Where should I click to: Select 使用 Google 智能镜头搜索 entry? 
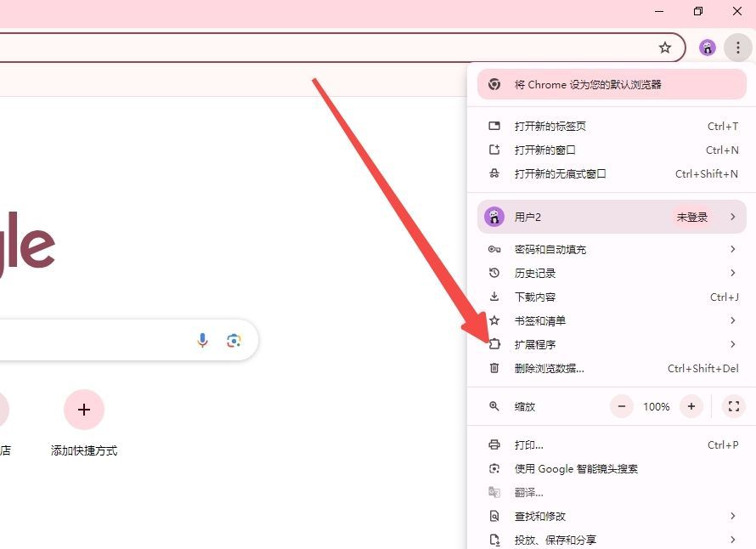click(x=612, y=468)
